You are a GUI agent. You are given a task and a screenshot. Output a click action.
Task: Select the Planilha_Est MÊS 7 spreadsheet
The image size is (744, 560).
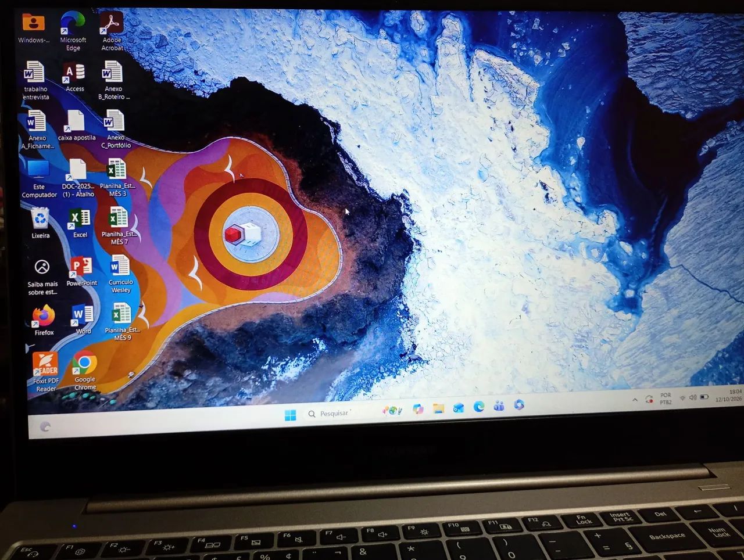pos(119,227)
